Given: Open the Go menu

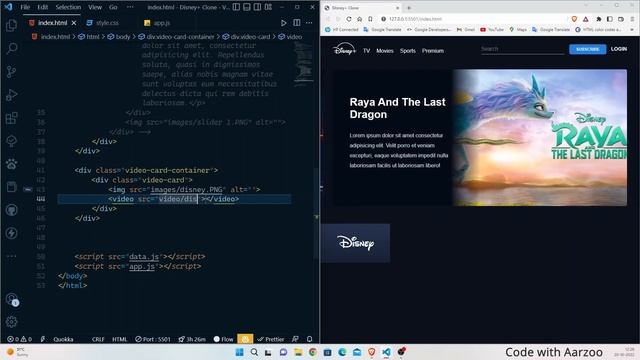Looking at the screenshot, I should (113, 7).
